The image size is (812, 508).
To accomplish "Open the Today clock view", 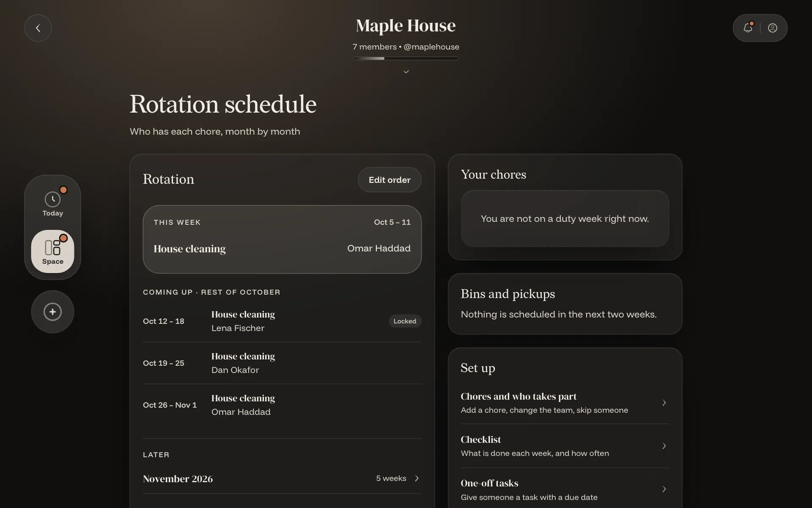I will [52, 203].
